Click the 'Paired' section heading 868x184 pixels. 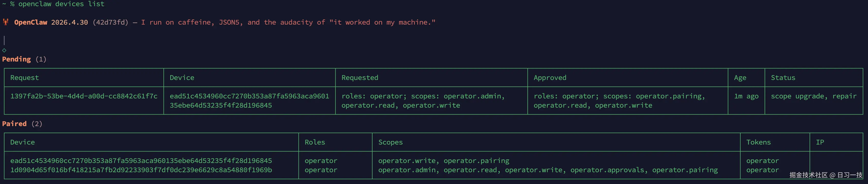tap(15, 124)
